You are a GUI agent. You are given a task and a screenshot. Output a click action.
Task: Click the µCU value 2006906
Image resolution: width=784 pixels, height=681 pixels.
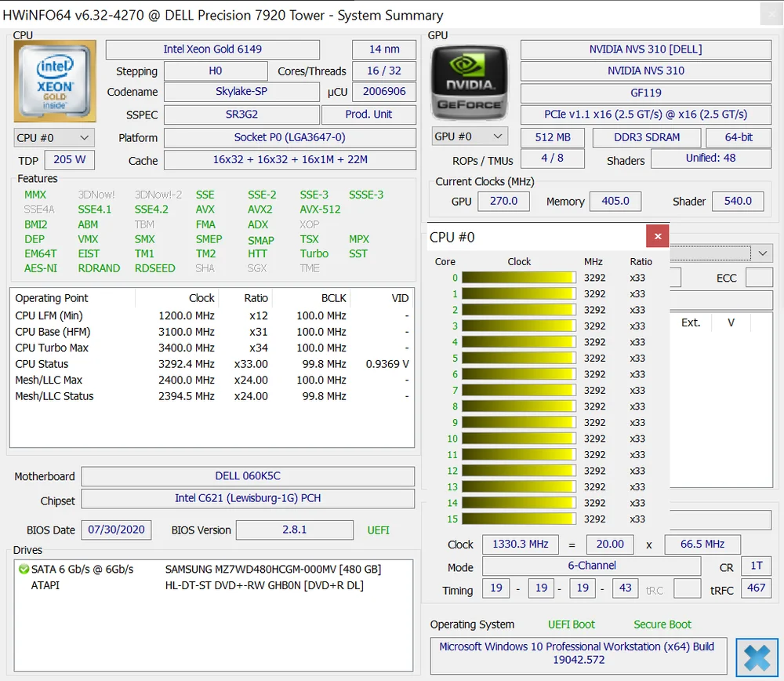384,92
